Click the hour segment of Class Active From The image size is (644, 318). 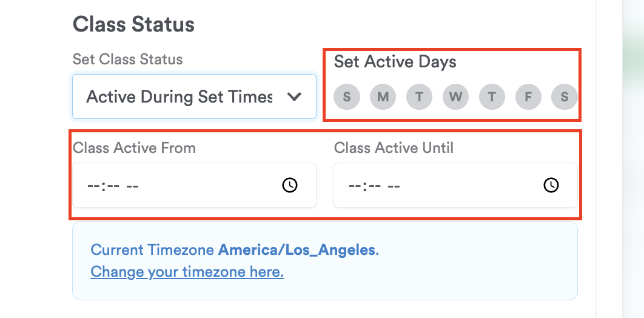(x=93, y=185)
